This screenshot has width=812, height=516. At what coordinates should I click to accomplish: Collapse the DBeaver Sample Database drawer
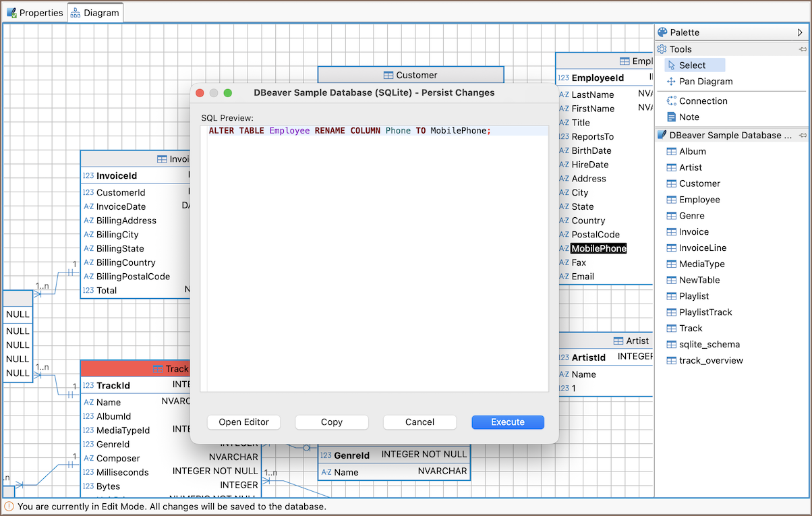(x=803, y=136)
